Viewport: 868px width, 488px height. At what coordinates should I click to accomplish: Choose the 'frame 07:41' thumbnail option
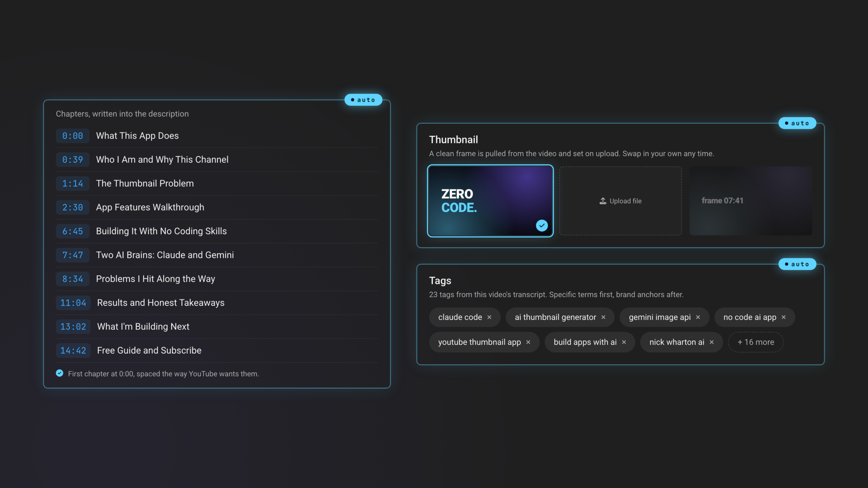pyautogui.click(x=751, y=201)
